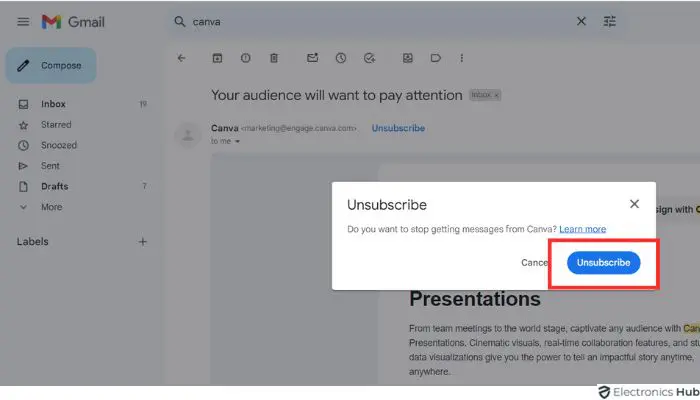The image size is (700, 400).
Task: Expand the More section in the sidebar
Action: pos(50,207)
